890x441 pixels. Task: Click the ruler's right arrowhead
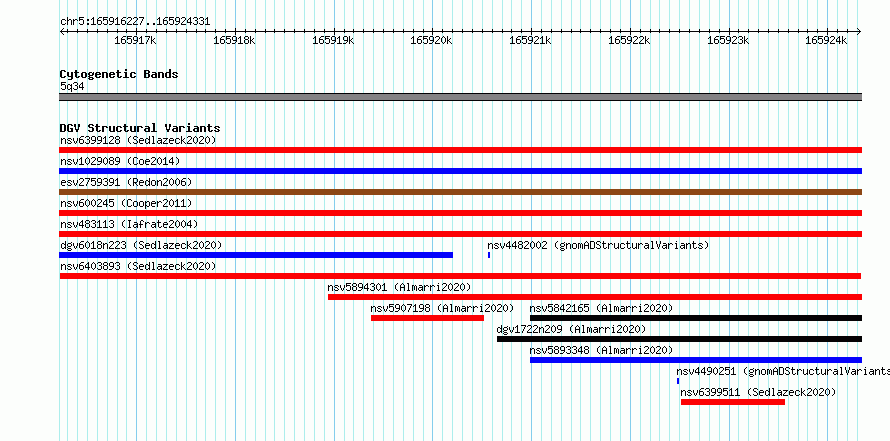coord(859,31)
